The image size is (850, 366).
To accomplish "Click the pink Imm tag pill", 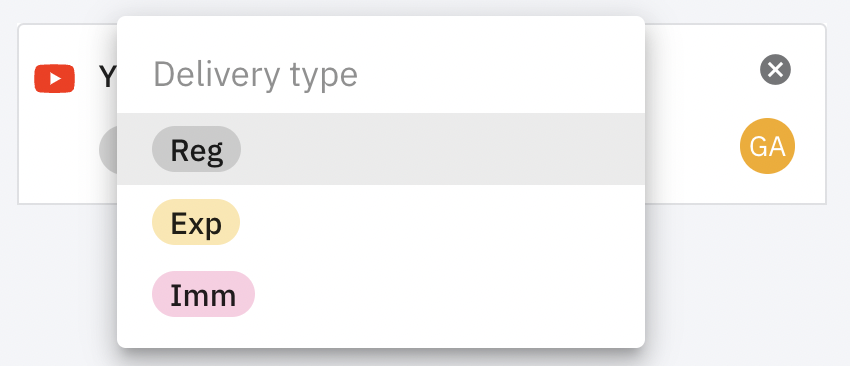I will click(203, 294).
